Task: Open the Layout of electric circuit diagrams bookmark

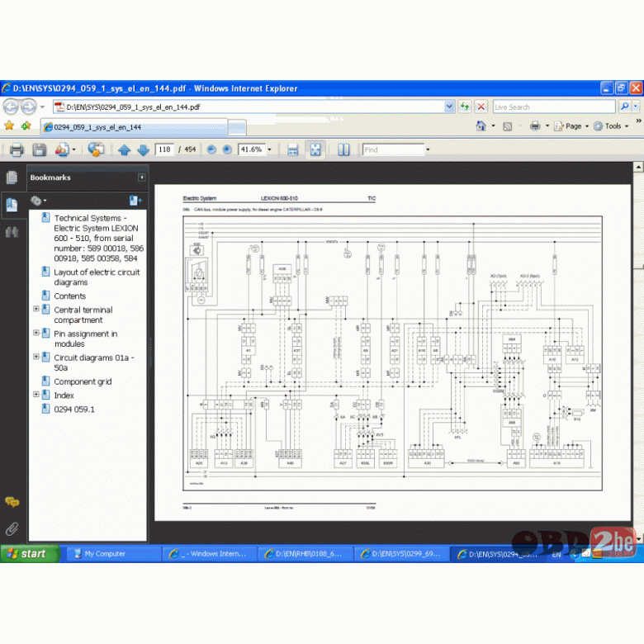Action: pyautogui.click(x=97, y=277)
